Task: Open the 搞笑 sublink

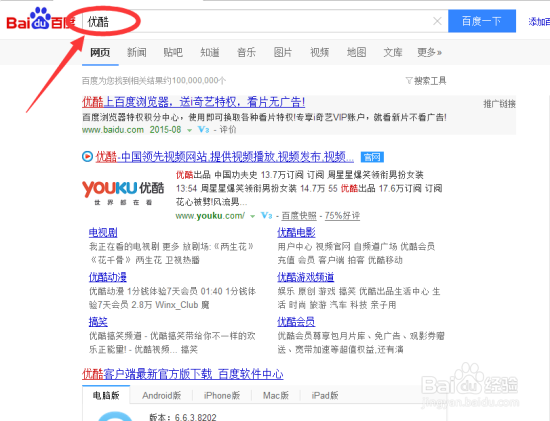Action: pos(98,322)
